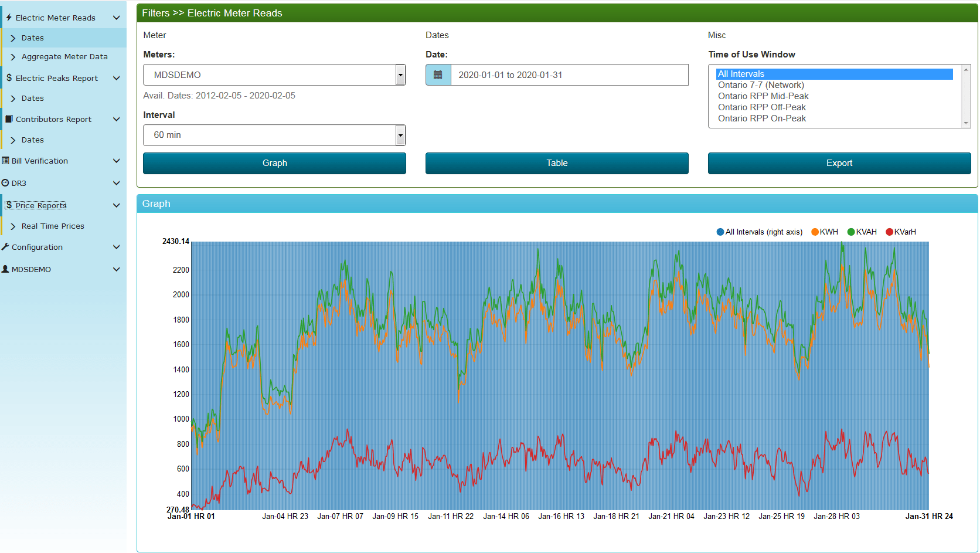Viewport: 980px width, 553px height.
Task: Click the Bill Verification list icon
Action: 5,160
